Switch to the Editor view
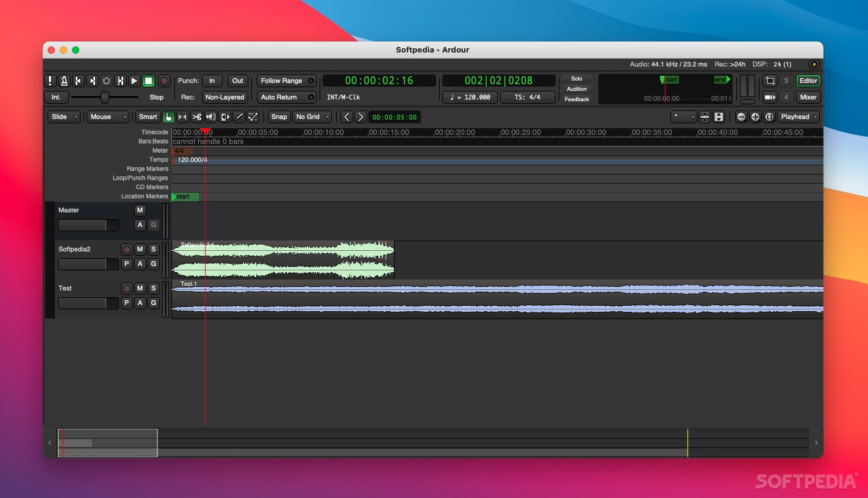Screen dimensions: 868x498 (808, 81)
